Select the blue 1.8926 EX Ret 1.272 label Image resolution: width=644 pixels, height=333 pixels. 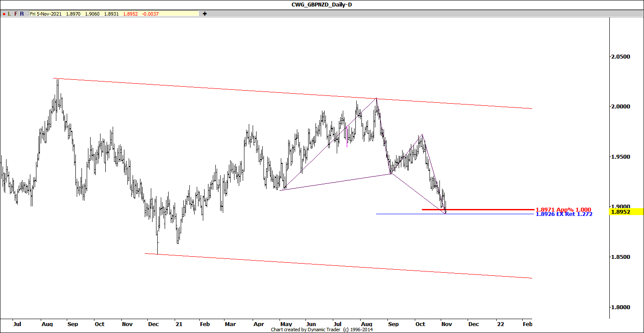coord(564,214)
